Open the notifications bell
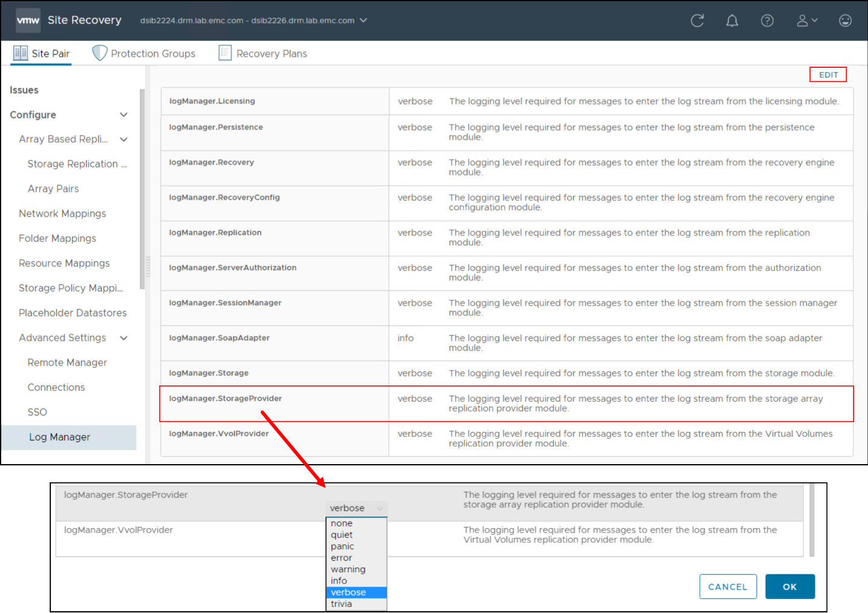This screenshot has width=868, height=613. click(x=732, y=21)
